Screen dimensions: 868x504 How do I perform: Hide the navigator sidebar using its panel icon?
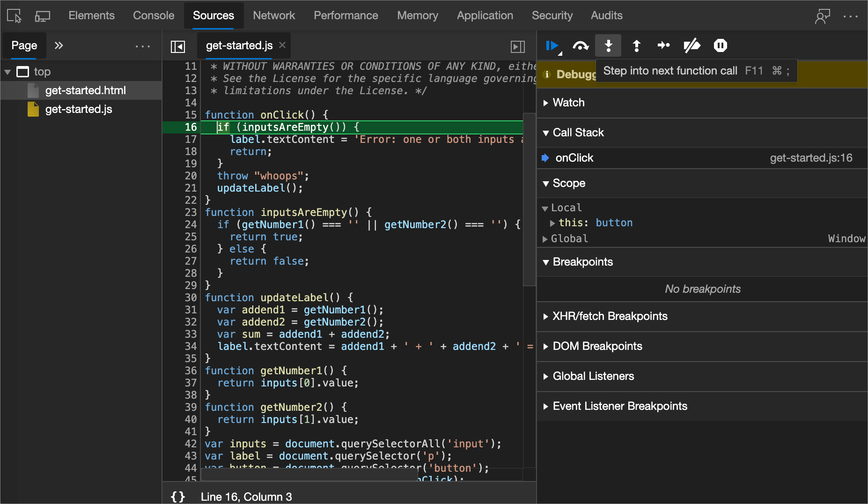point(178,46)
